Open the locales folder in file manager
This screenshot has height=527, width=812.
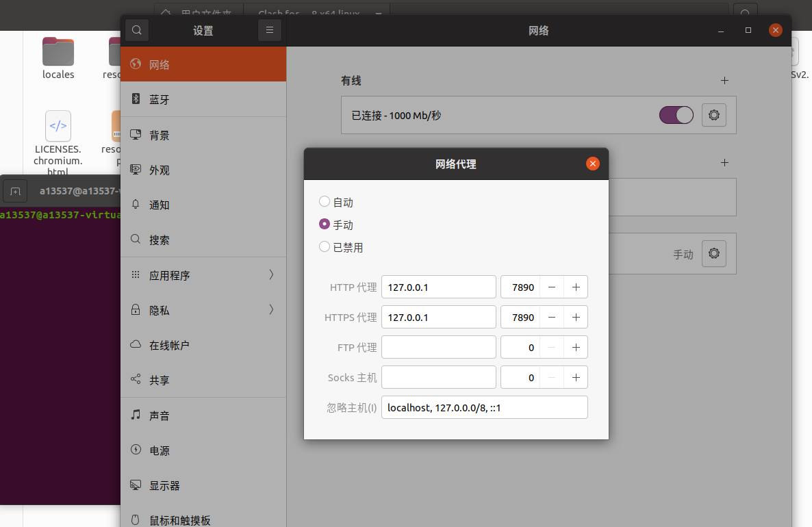58,58
